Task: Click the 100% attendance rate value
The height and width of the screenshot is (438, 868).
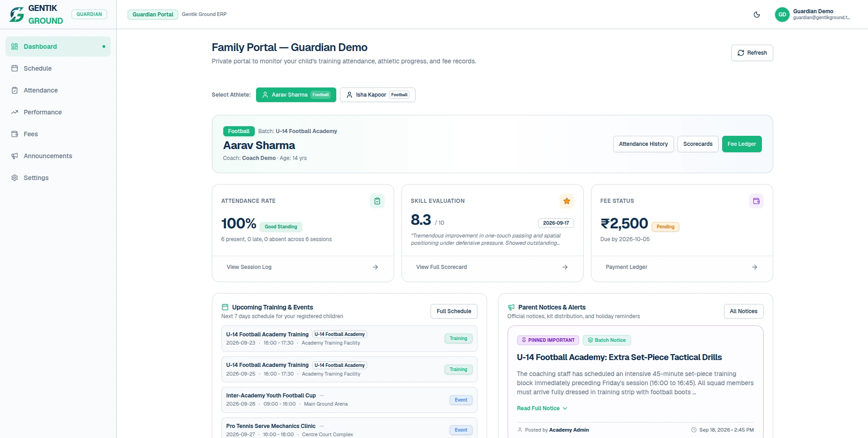Action: [x=239, y=223]
